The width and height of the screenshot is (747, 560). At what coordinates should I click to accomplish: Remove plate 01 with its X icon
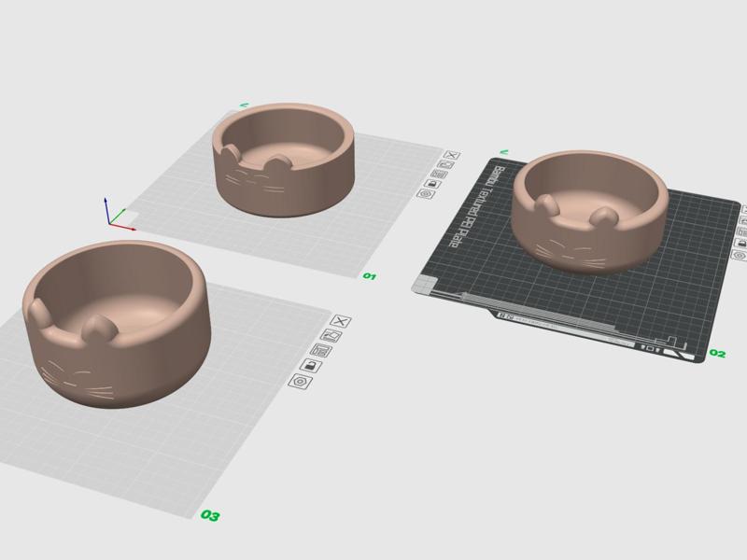[x=452, y=155]
